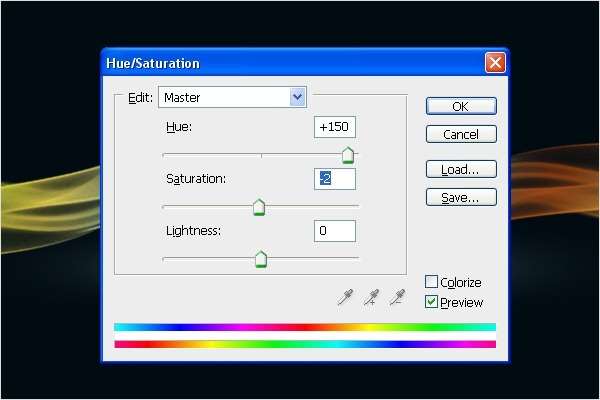The width and height of the screenshot is (600, 400).
Task: Click the Edit Master combo box
Action: (232, 97)
